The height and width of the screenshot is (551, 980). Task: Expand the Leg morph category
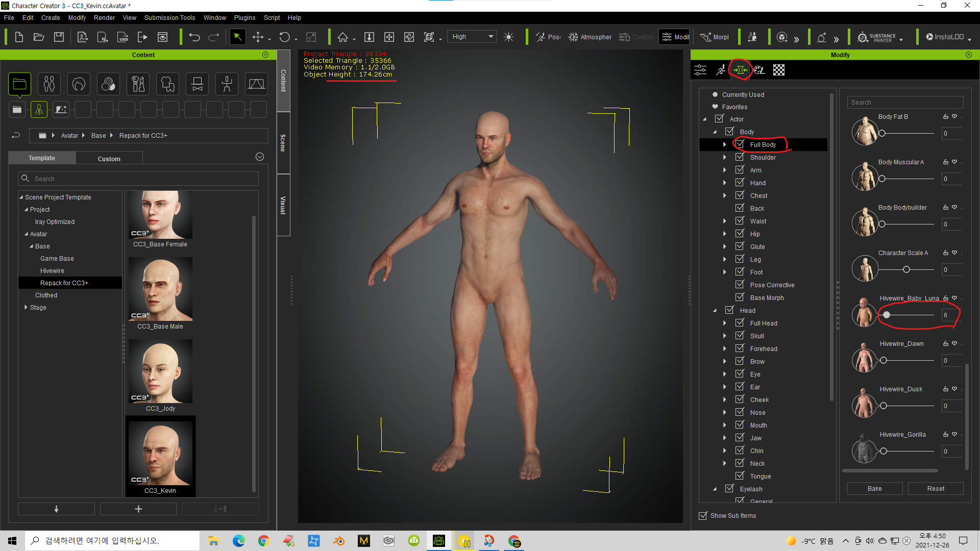724,259
